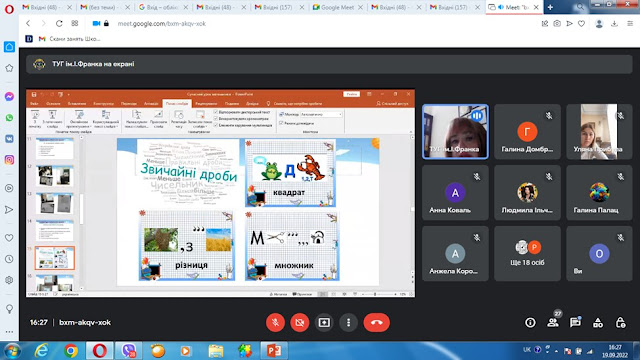Switch to '(без теми)' Gmail tab
The height and width of the screenshot is (360, 640).
(104, 7)
